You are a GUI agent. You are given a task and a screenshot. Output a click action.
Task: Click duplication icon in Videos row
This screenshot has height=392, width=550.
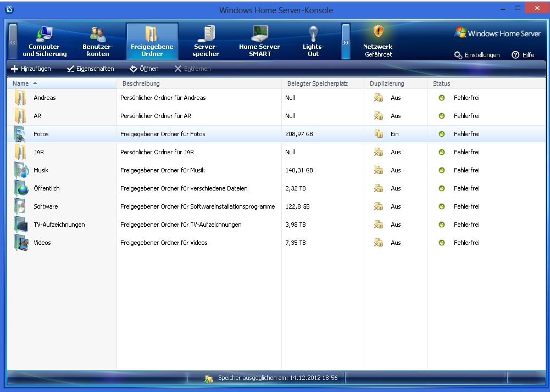pos(379,243)
